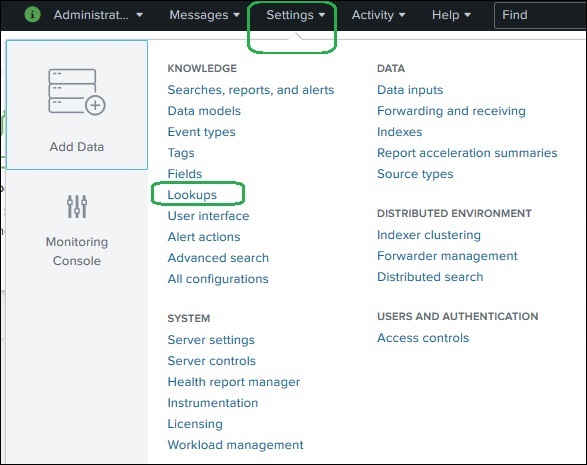Select the Source types link

(415, 174)
